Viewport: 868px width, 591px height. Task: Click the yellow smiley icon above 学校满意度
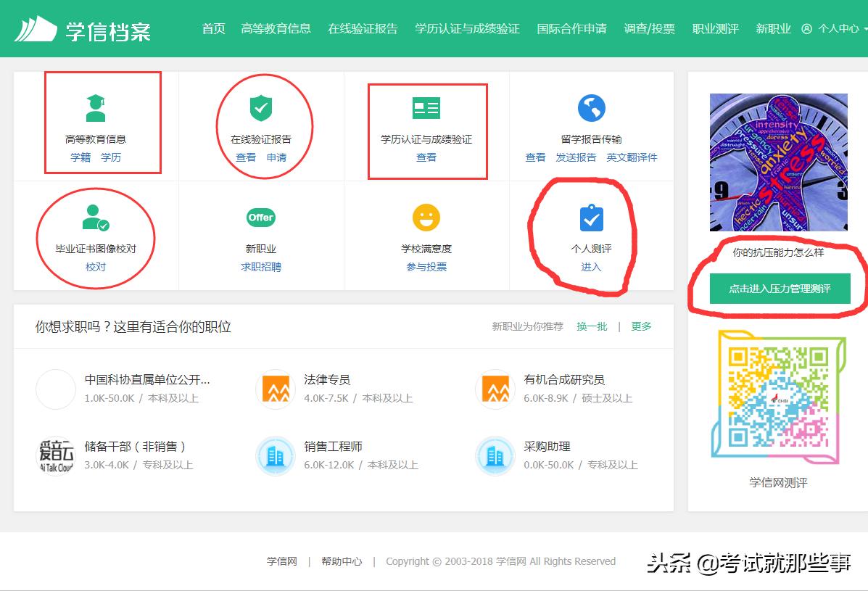(x=426, y=216)
